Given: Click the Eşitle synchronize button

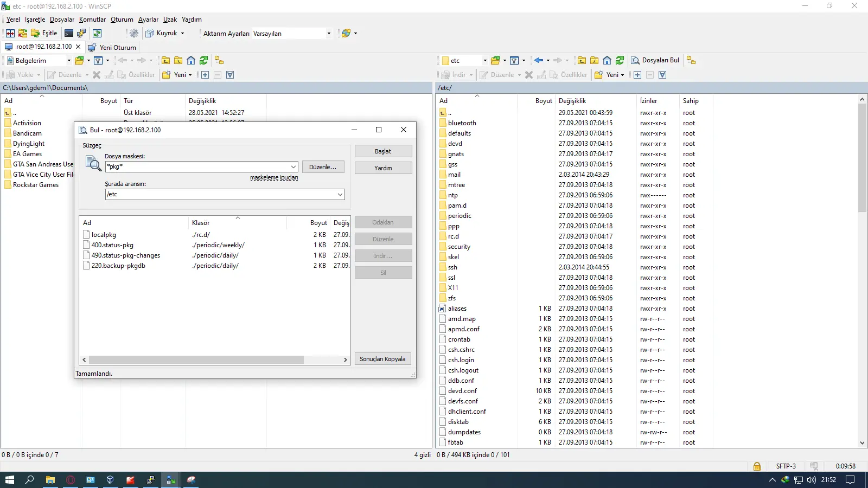Looking at the screenshot, I should coord(44,33).
